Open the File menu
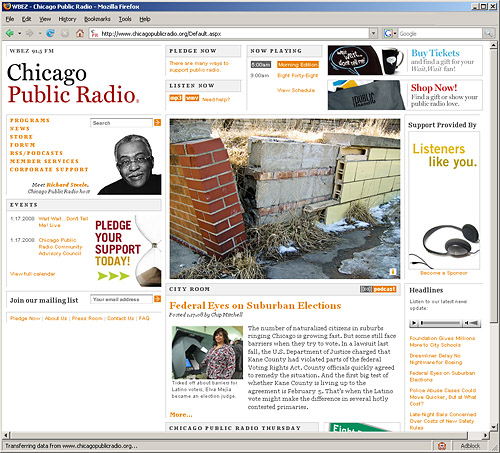The height and width of the screenshot is (453, 500). coord(10,19)
